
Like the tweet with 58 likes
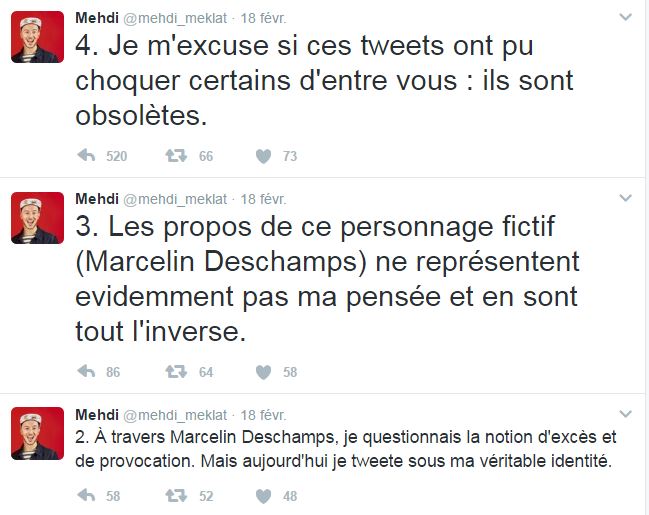tap(263, 372)
